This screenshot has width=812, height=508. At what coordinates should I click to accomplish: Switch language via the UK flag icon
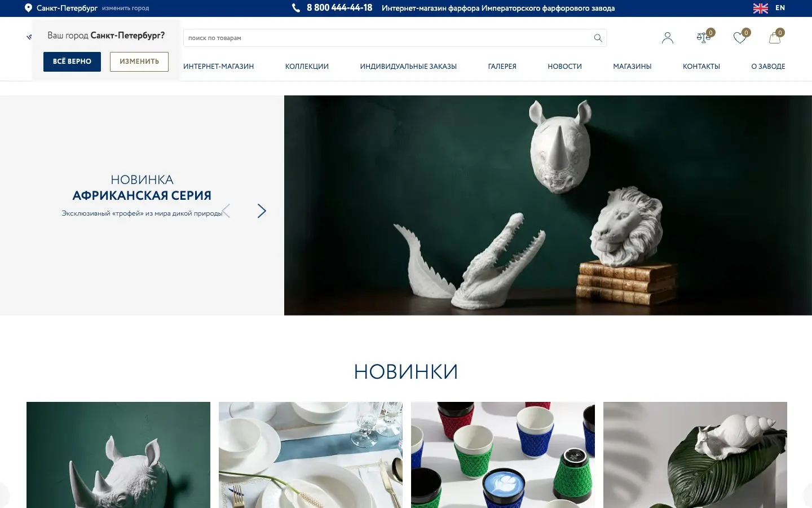coord(761,8)
